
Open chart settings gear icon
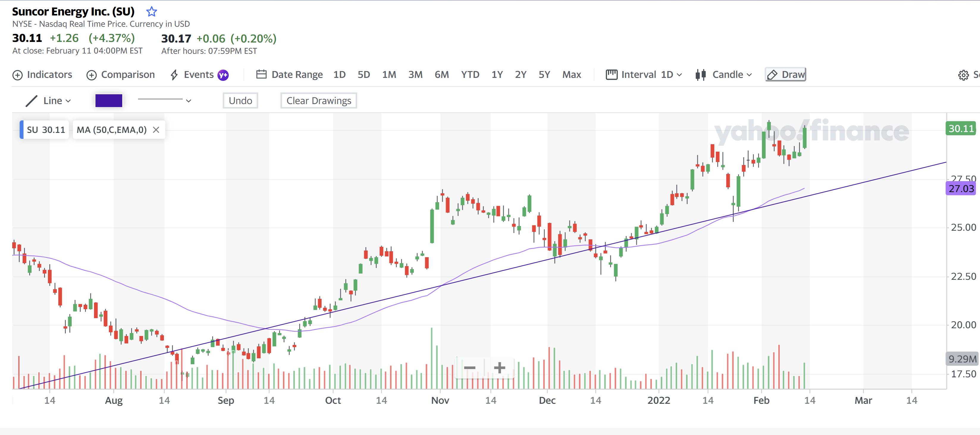click(x=963, y=75)
